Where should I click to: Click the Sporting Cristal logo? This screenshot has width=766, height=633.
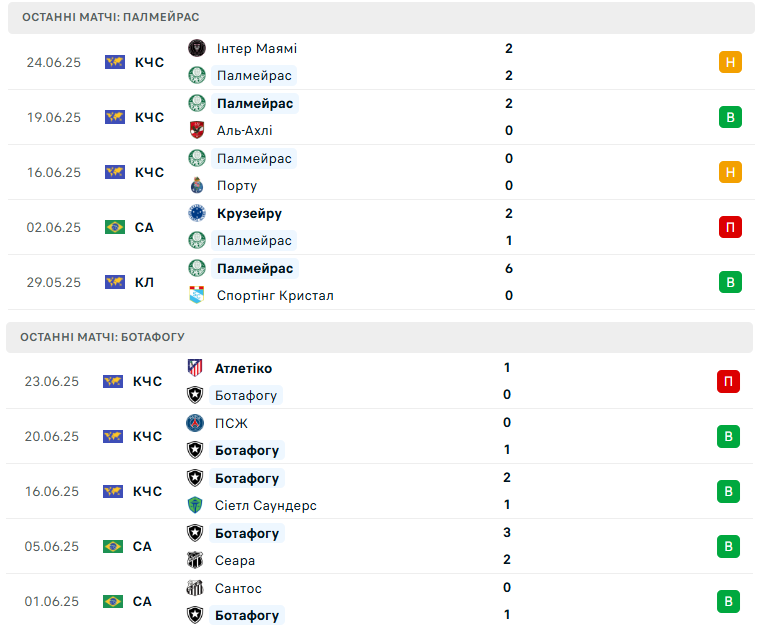tap(197, 295)
